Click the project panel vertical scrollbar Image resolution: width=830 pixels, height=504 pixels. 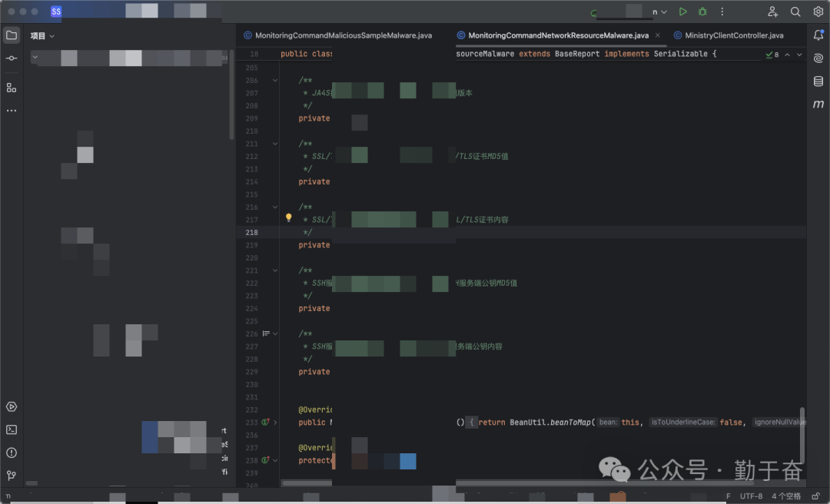(231, 94)
